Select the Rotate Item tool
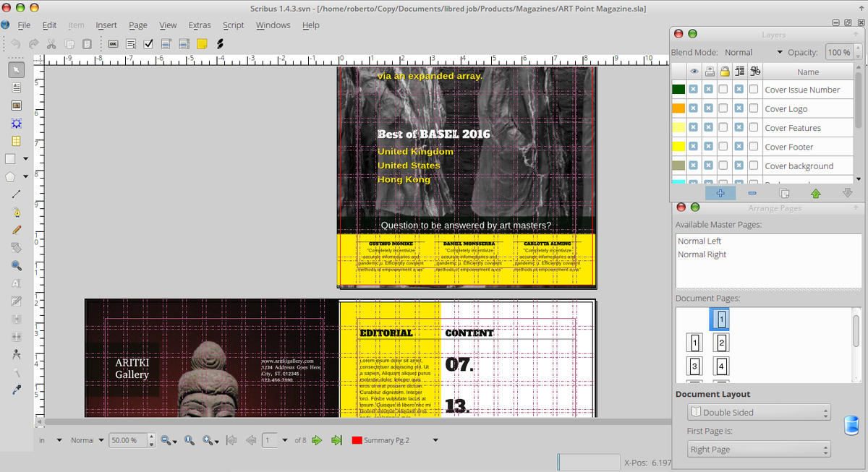 click(x=16, y=248)
